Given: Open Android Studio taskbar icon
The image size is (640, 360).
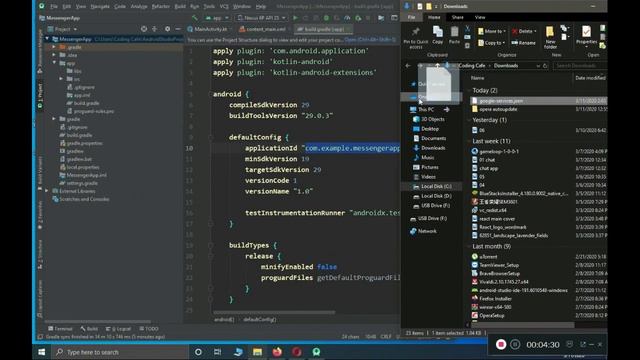Looking at the screenshot, I should tap(316, 352).
